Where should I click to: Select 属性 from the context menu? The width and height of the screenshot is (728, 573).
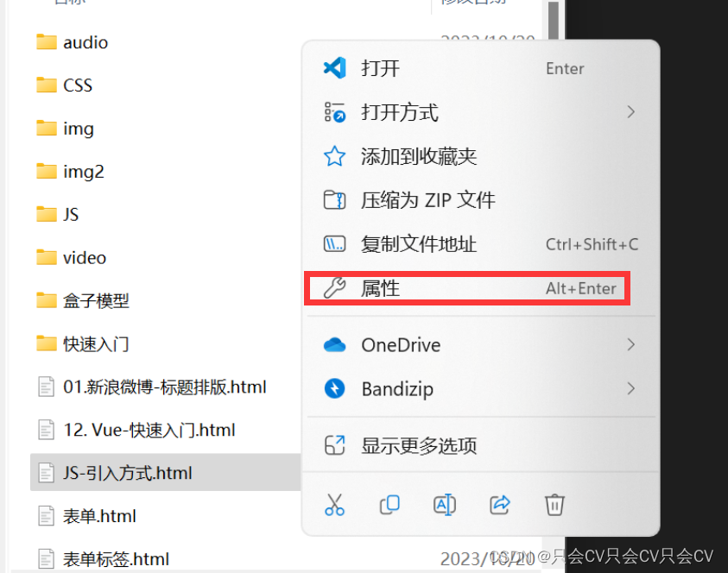pos(467,288)
